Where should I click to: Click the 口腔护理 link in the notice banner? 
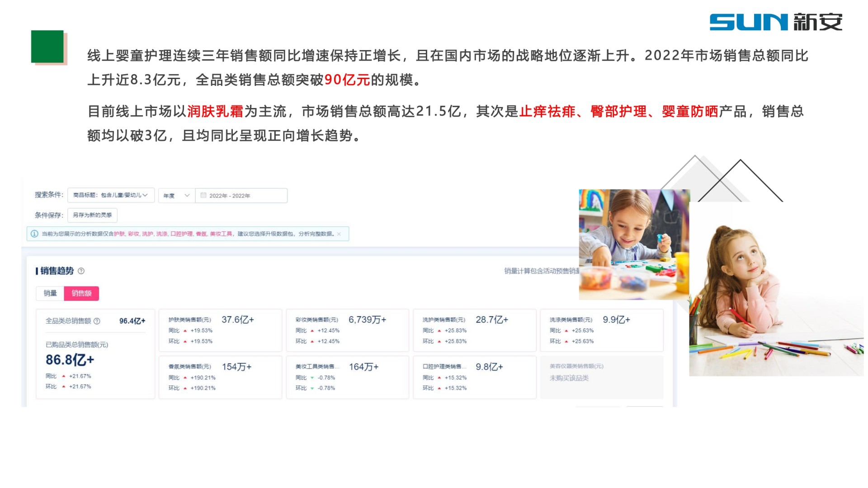click(181, 234)
